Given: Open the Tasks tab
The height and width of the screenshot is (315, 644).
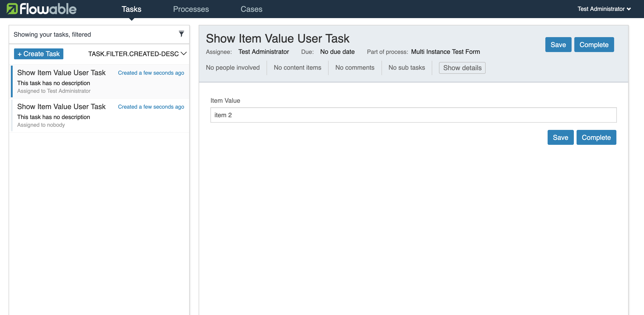Looking at the screenshot, I should (x=131, y=9).
